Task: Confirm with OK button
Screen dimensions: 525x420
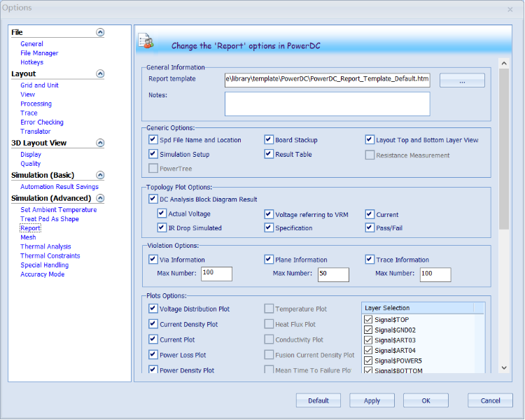Action: point(426,400)
